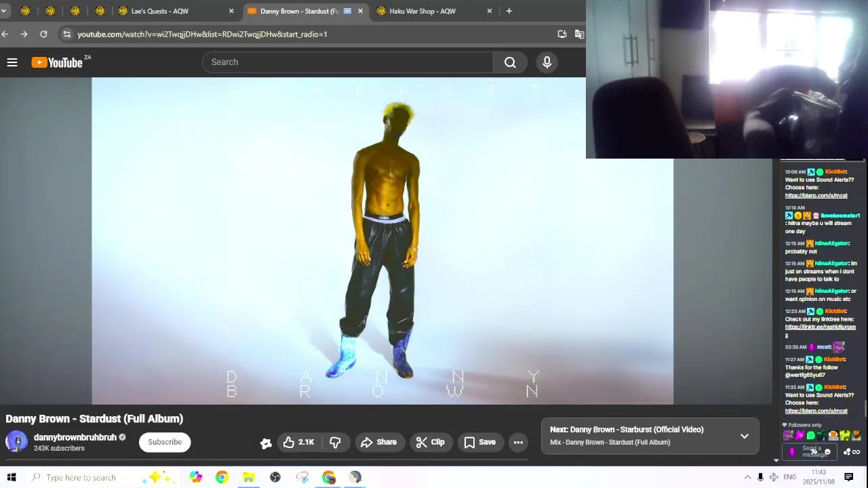Open the clock showing 11:43

tap(818, 477)
